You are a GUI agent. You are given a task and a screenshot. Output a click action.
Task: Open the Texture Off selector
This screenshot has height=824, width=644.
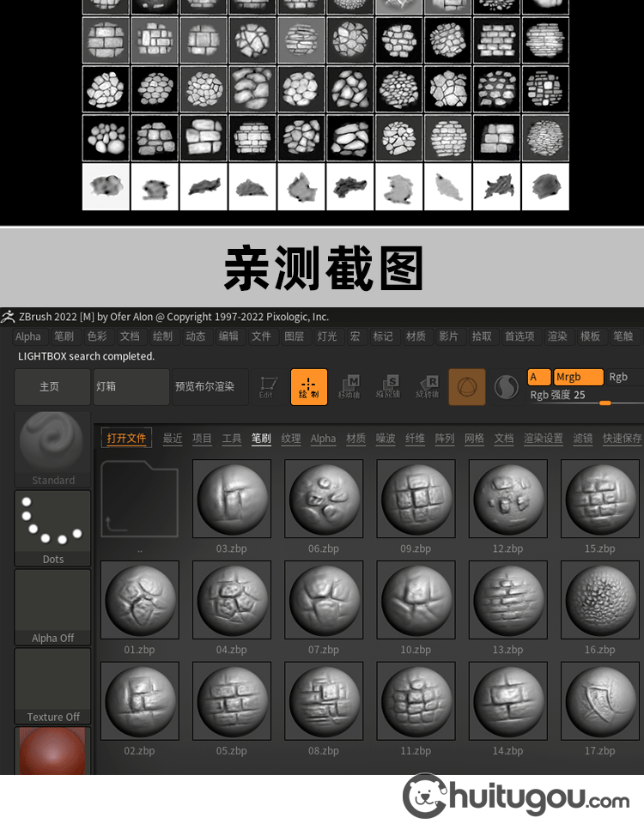[x=52, y=686]
